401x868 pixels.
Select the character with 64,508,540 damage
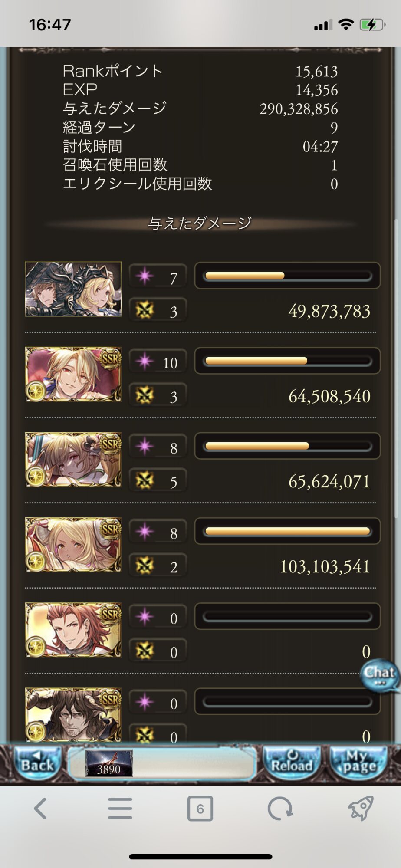[73, 374]
